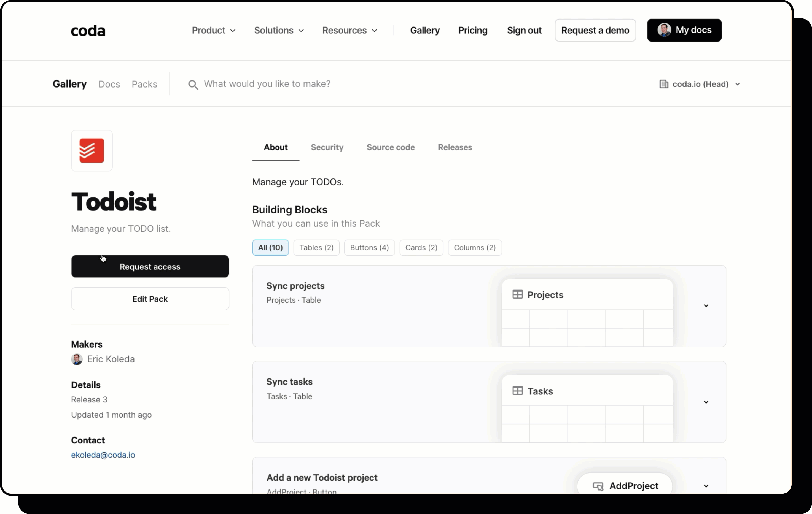Click the Sync projects title
812x514 pixels.
(x=295, y=286)
